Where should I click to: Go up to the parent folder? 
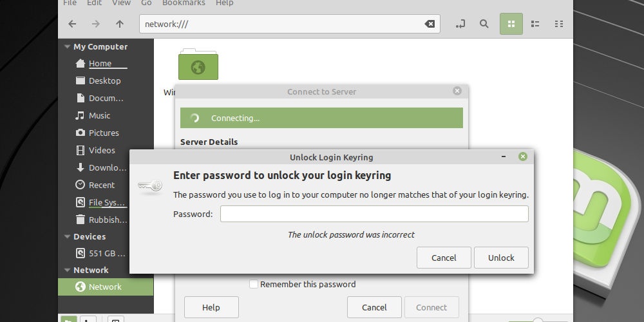(120, 24)
